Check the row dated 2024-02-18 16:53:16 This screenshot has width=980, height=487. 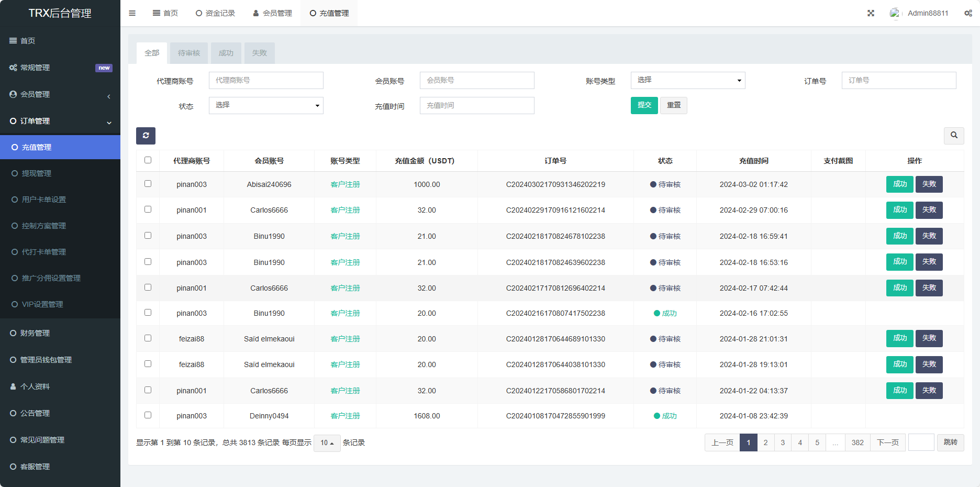point(148,262)
